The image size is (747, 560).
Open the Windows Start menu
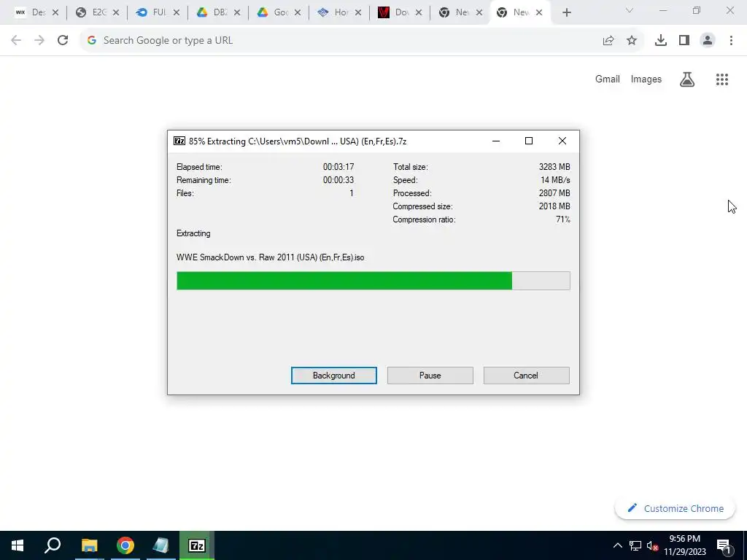click(x=18, y=545)
